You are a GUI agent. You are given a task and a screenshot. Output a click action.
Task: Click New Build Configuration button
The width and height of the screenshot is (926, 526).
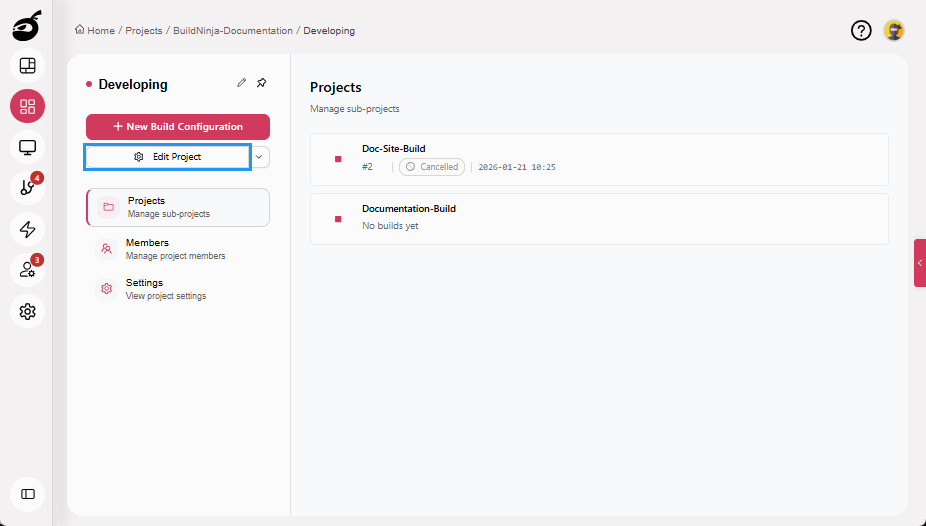click(178, 127)
